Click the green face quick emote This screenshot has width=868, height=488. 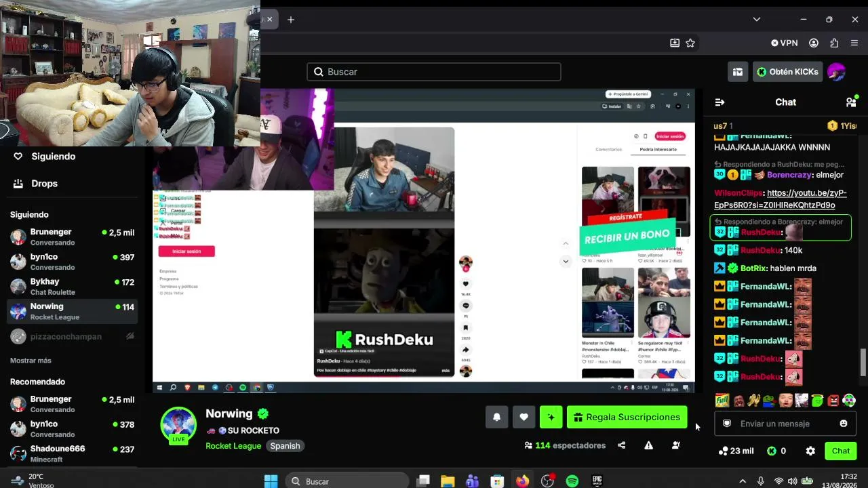pyautogui.click(x=818, y=401)
